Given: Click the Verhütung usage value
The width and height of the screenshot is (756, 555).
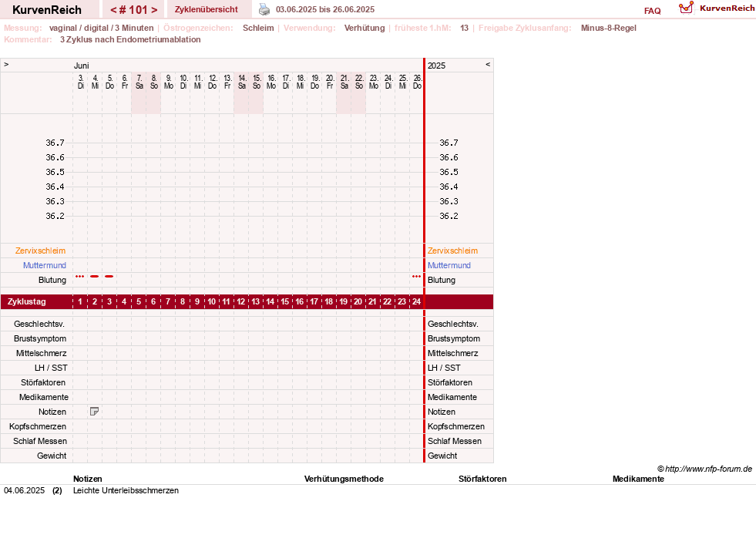Looking at the screenshot, I should click(365, 28).
